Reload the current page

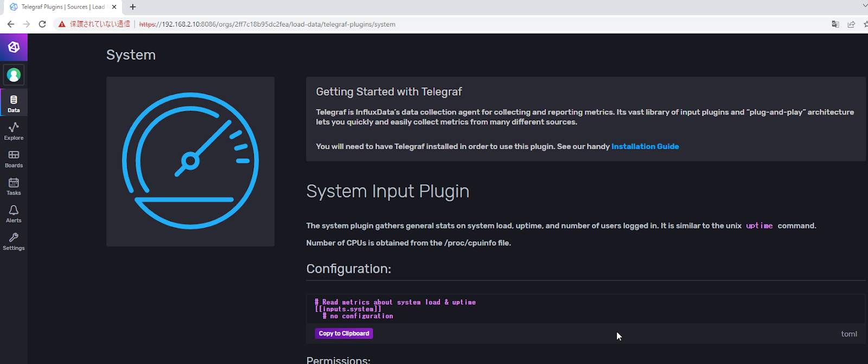[x=42, y=24]
